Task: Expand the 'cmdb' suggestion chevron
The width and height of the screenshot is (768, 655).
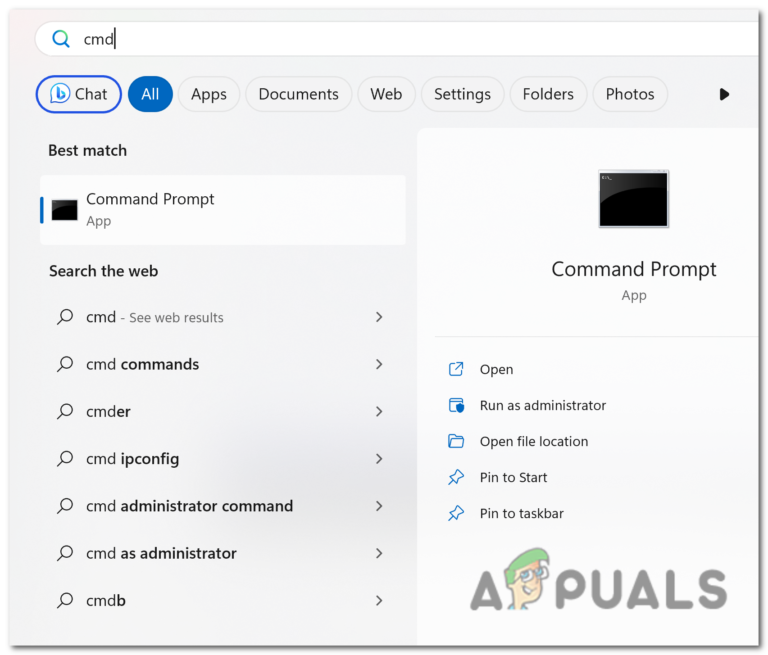Action: click(x=379, y=600)
